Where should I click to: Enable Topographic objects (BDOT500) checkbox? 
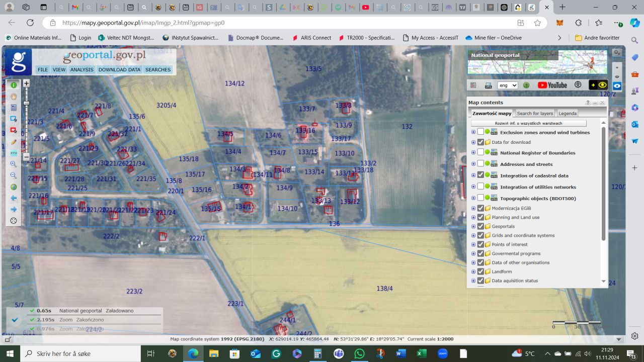click(x=480, y=198)
